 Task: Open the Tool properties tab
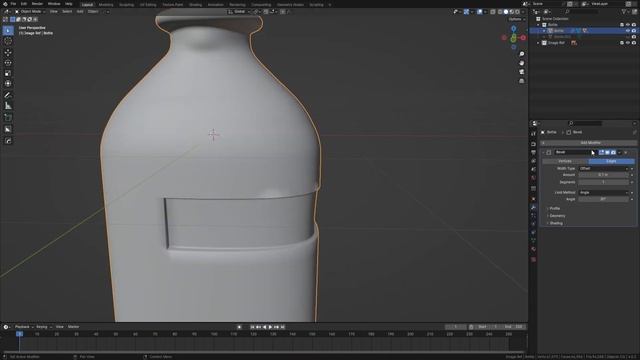tap(533, 134)
